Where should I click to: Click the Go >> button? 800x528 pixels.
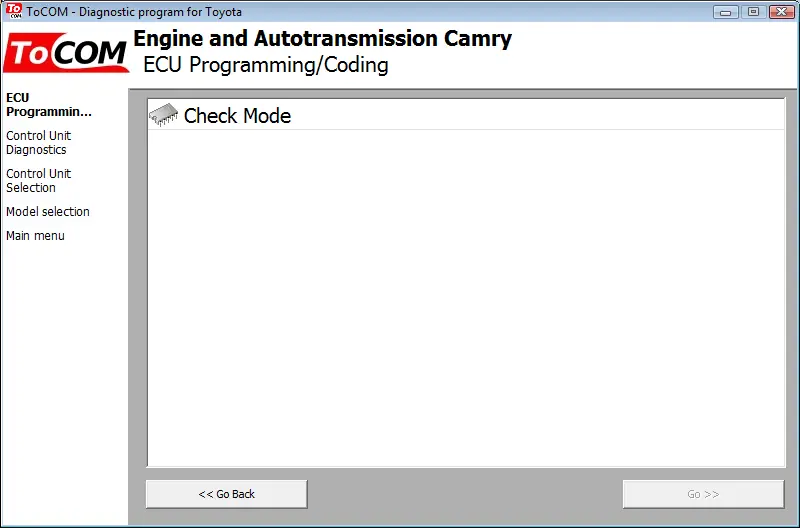point(703,494)
